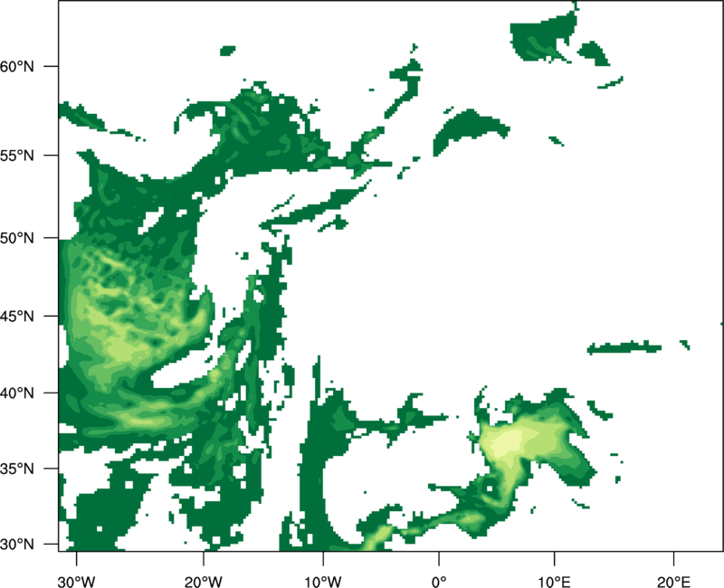Click the 0° longitude label
This screenshot has height=588, width=724.
tap(439, 582)
